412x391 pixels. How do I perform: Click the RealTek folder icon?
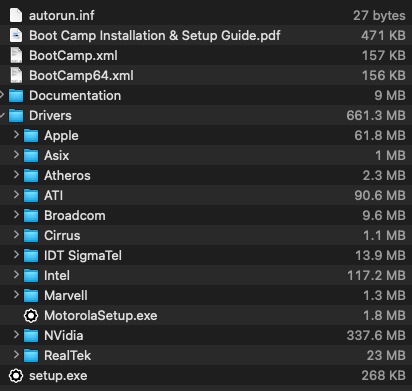31,356
